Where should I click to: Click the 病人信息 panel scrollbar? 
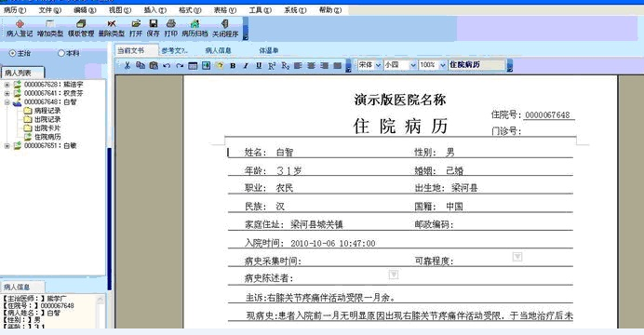pos(101,311)
